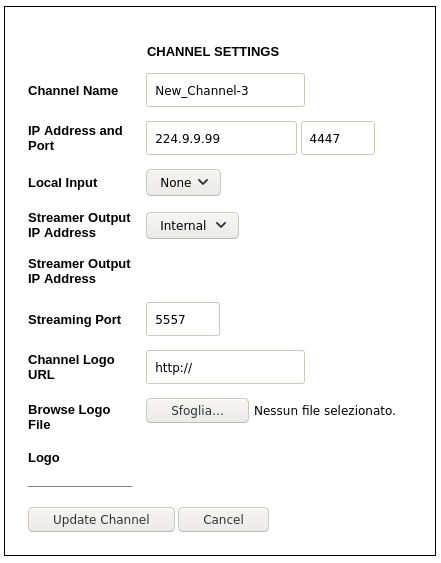Click the Streaming Port field with 5557
The width and height of the screenshot is (441, 563).
click(x=183, y=319)
